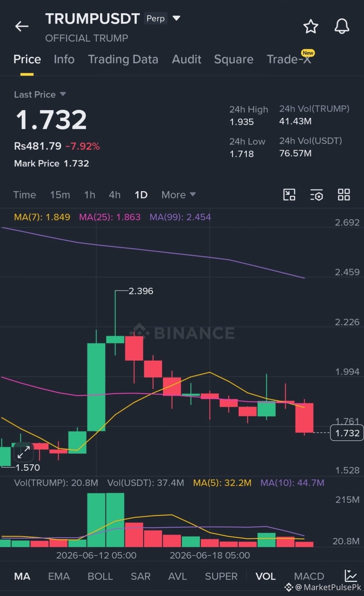Enable the AVL indicator
This screenshot has height=596, width=364.
(177, 576)
